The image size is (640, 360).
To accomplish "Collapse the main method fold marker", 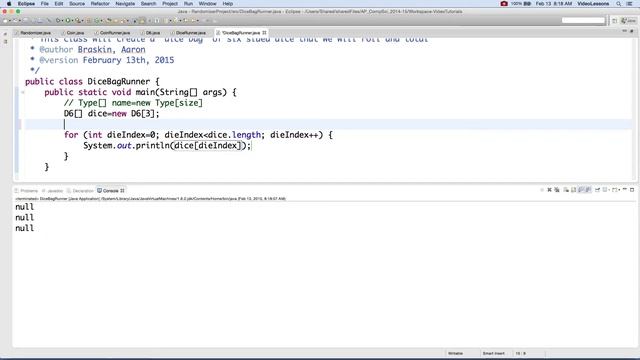I will click(23, 92).
